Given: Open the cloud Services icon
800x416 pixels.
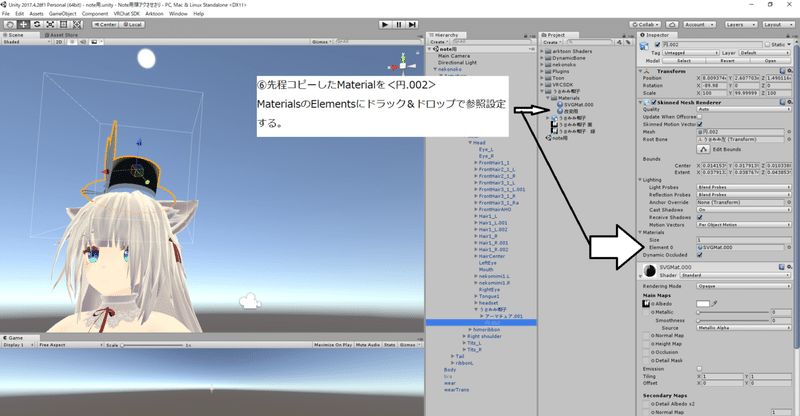Looking at the screenshot, I should [672, 25].
